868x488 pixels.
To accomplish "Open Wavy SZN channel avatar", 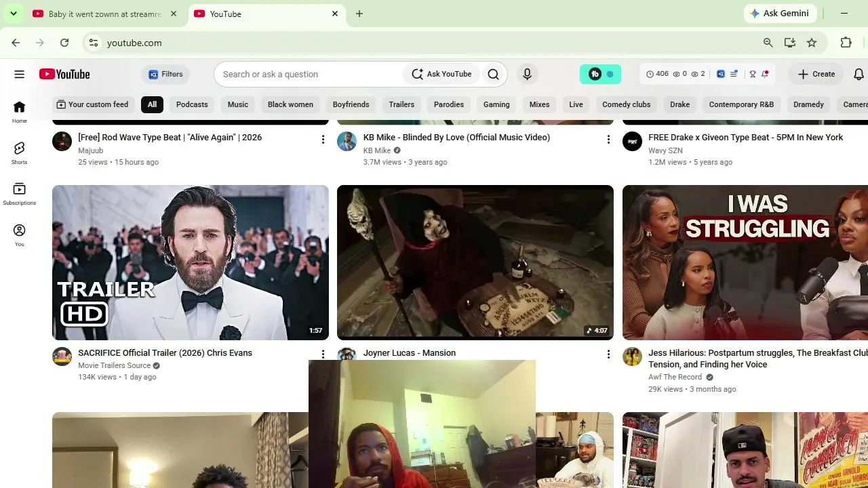I will [x=632, y=141].
